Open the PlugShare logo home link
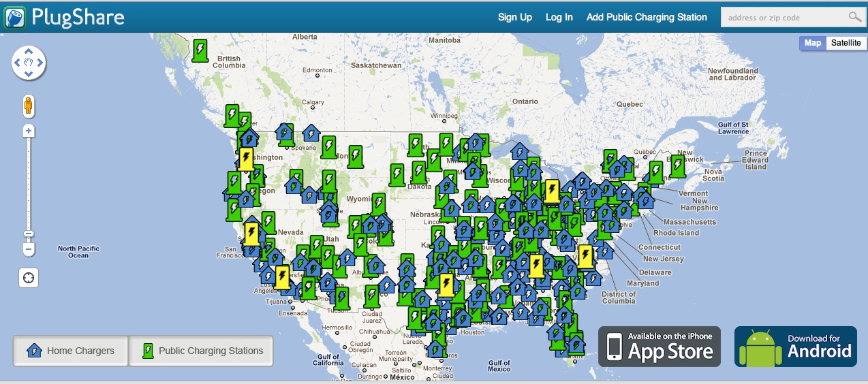 (x=65, y=16)
